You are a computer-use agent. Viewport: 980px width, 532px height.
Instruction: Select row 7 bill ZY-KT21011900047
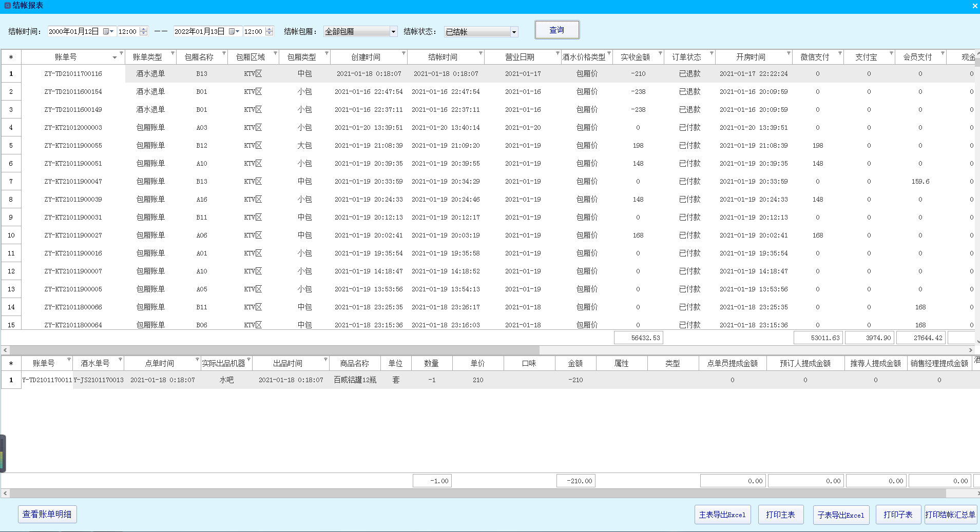(73, 181)
